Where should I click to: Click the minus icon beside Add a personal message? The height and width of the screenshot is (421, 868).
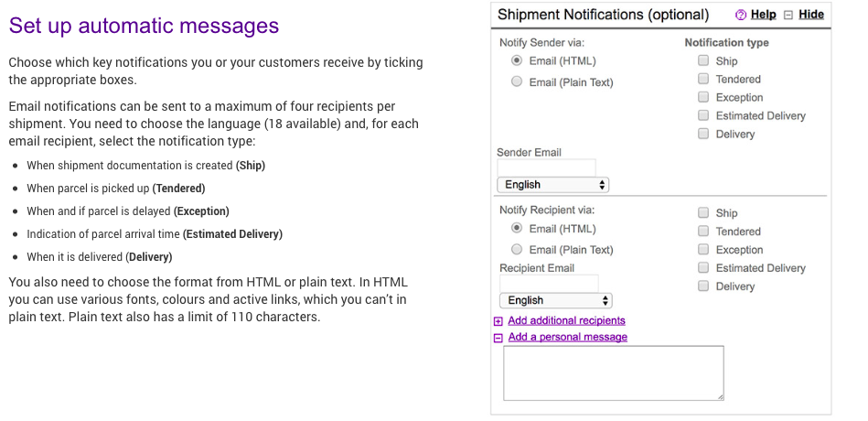pos(498,338)
